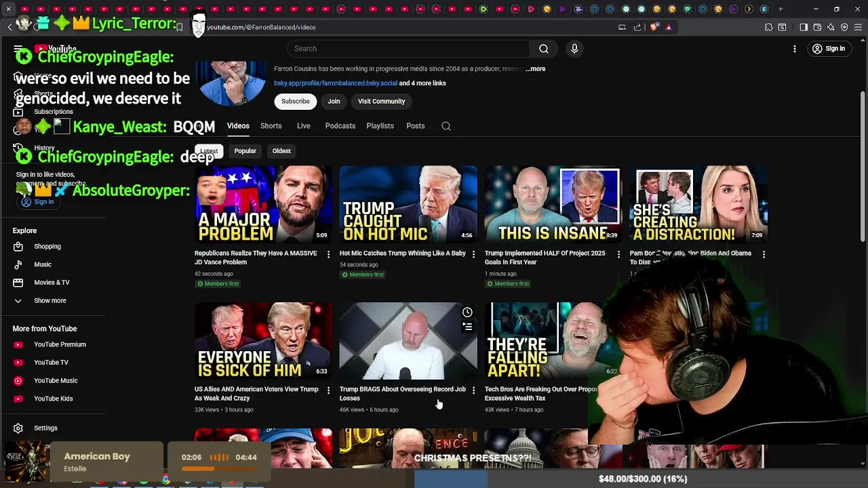The height and width of the screenshot is (488, 868).
Task: Open 'Hot Mic Catches Trump Whining' title
Action: (403, 253)
